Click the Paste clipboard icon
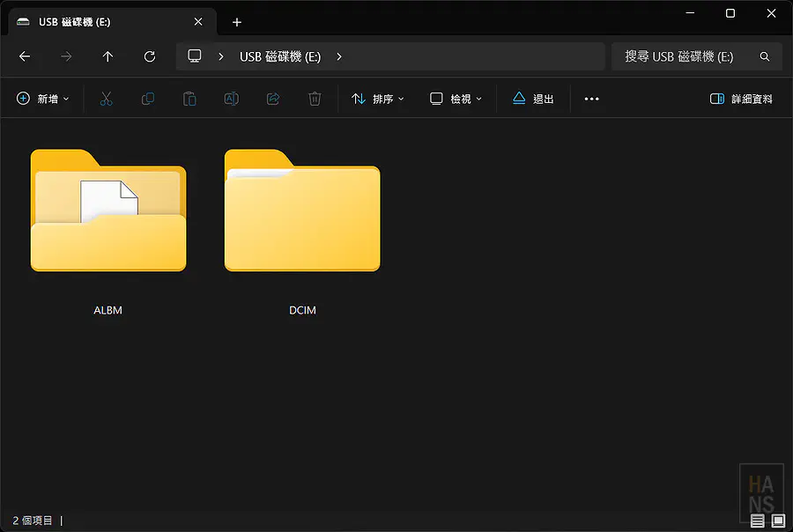The width and height of the screenshot is (793, 532). point(189,99)
